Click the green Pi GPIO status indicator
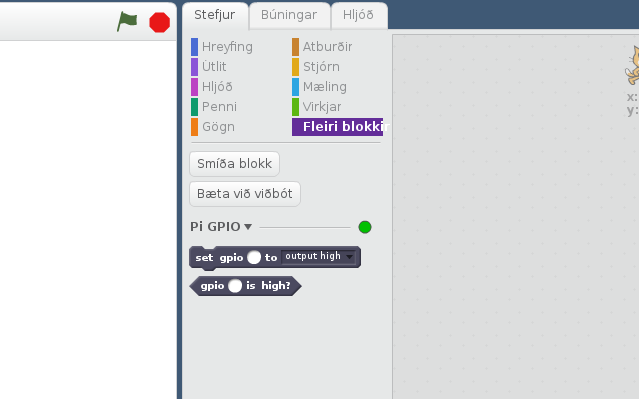 click(365, 227)
